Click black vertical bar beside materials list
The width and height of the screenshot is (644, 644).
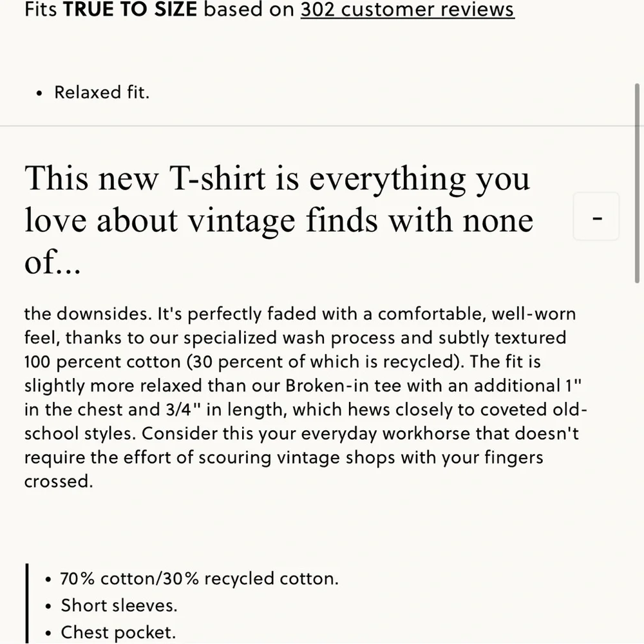(x=27, y=603)
